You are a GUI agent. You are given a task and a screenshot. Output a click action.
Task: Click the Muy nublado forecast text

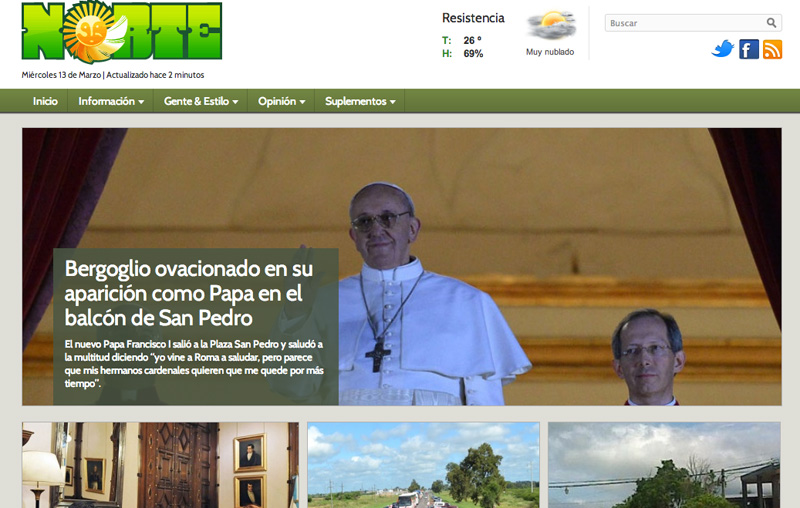tap(550, 52)
